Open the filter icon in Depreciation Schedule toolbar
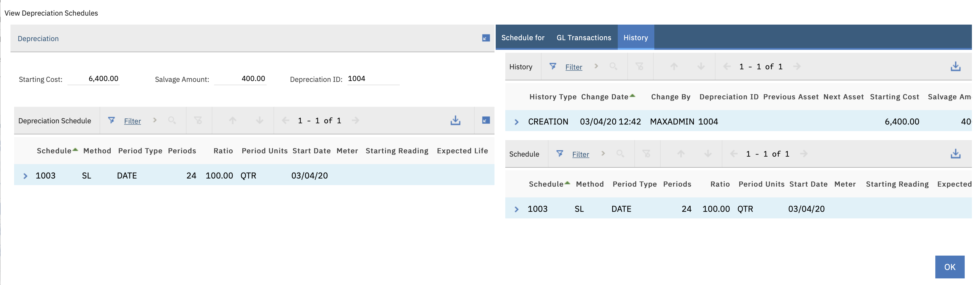The height and width of the screenshot is (285, 980). point(112,121)
